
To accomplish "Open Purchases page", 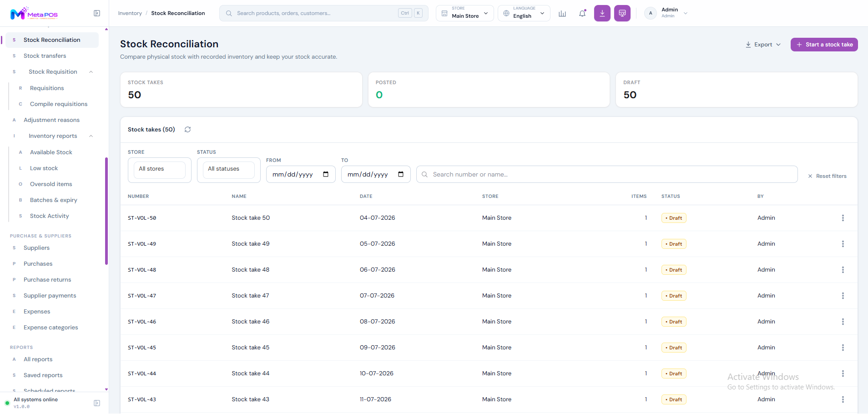I will [38, 264].
